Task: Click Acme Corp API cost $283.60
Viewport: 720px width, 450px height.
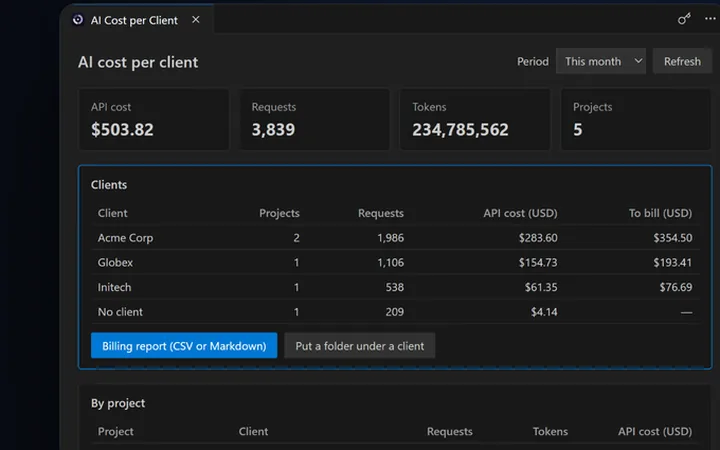Action: (x=538, y=238)
